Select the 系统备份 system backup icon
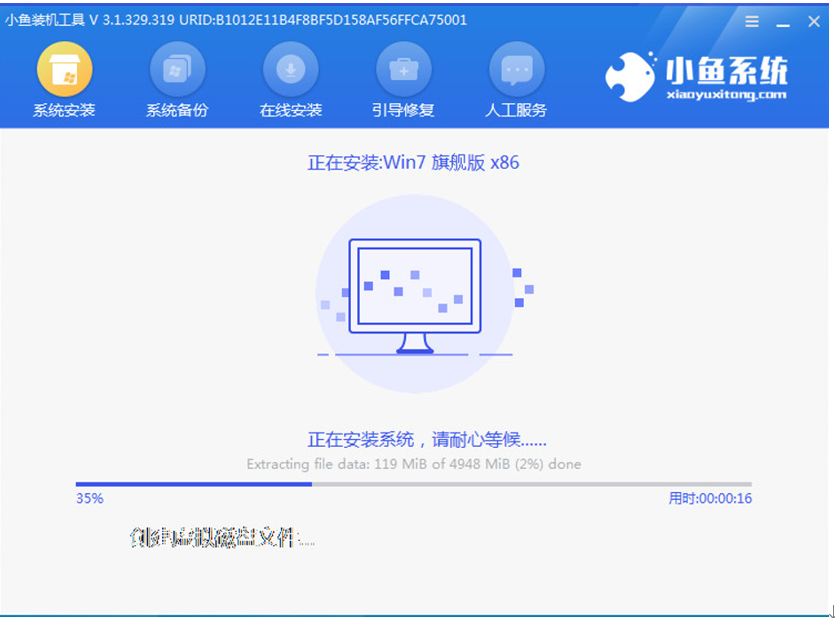 tap(177, 69)
